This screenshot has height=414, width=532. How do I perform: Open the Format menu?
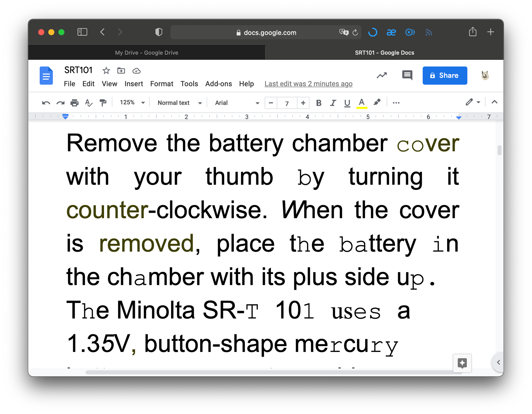coord(161,84)
